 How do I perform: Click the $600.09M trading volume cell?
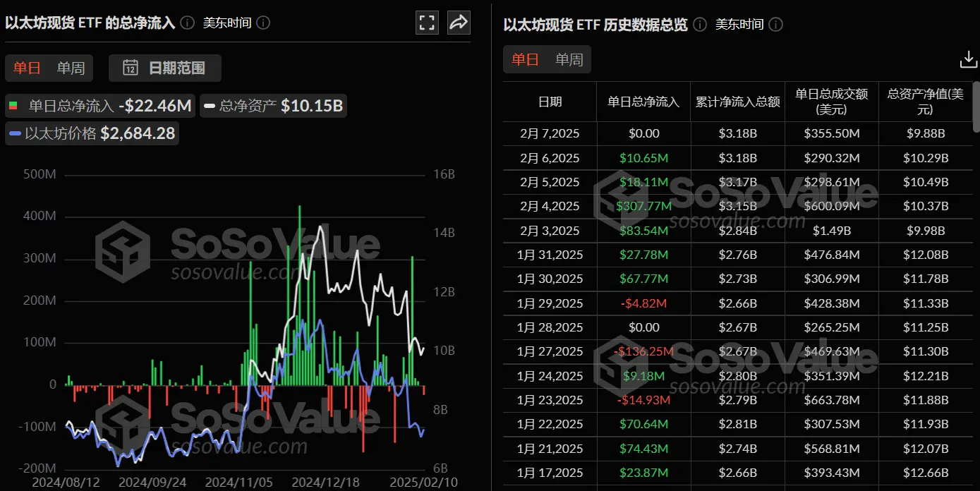pyautogui.click(x=832, y=206)
